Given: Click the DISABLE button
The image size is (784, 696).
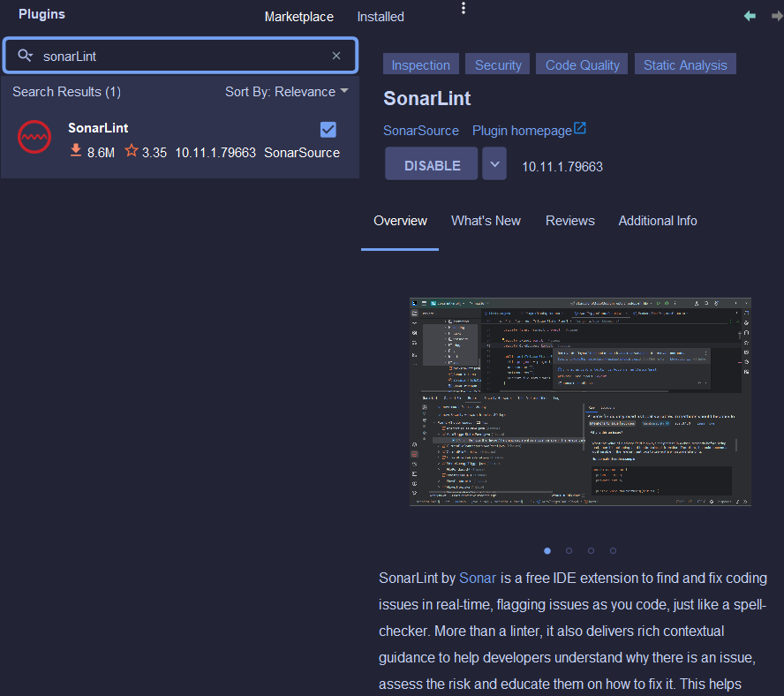Looking at the screenshot, I should (x=432, y=163).
